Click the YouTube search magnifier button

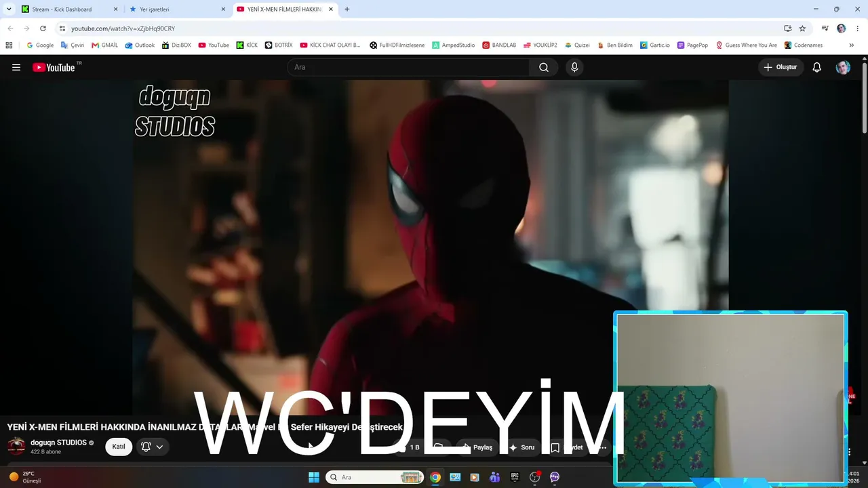544,67
